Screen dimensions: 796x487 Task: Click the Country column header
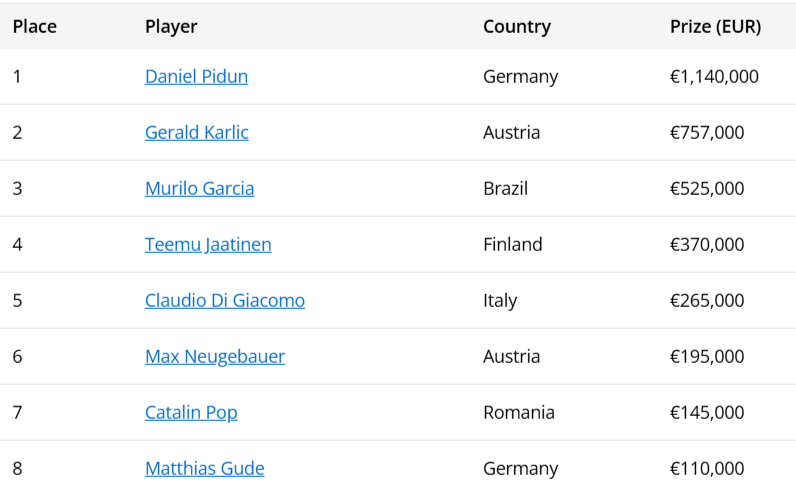tap(516, 27)
